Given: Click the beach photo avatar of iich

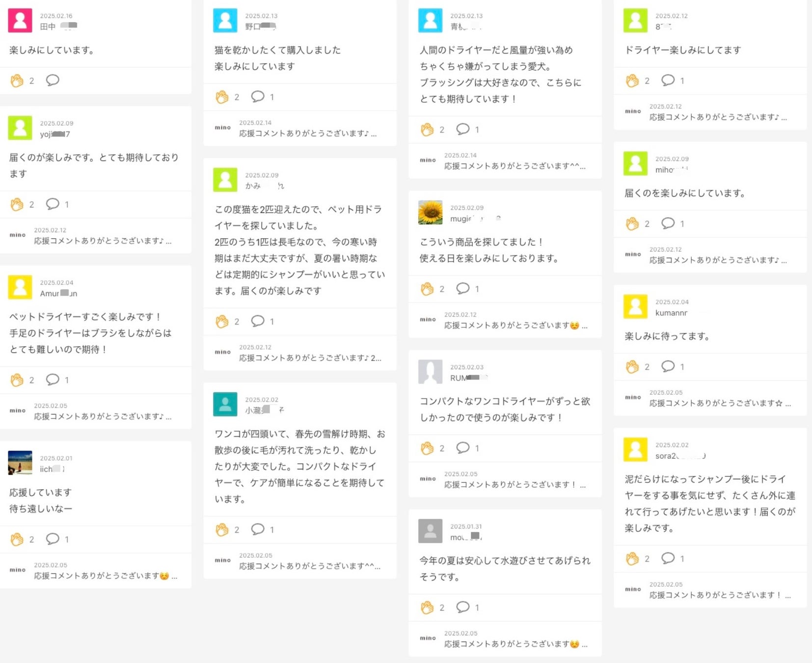Looking at the screenshot, I should (x=20, y=463).
